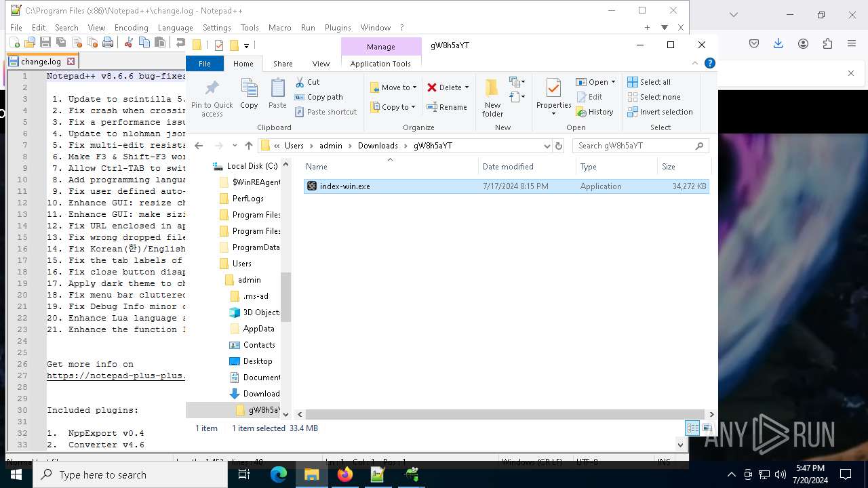This screenshot has height=488, width=868.
Task: Open Explorer Help question mark icon
Action: pos(709,63)
